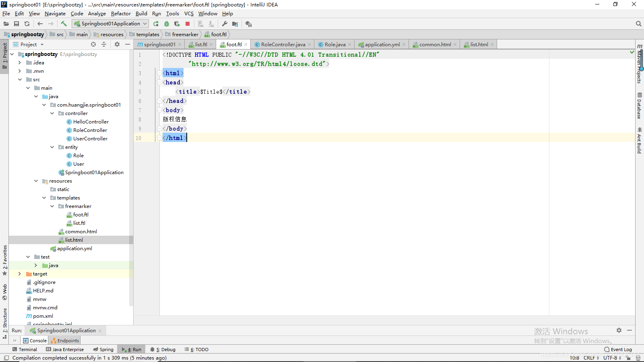Click the Open folder toolbar icon

pyautogui.click(x=6, y=24)
